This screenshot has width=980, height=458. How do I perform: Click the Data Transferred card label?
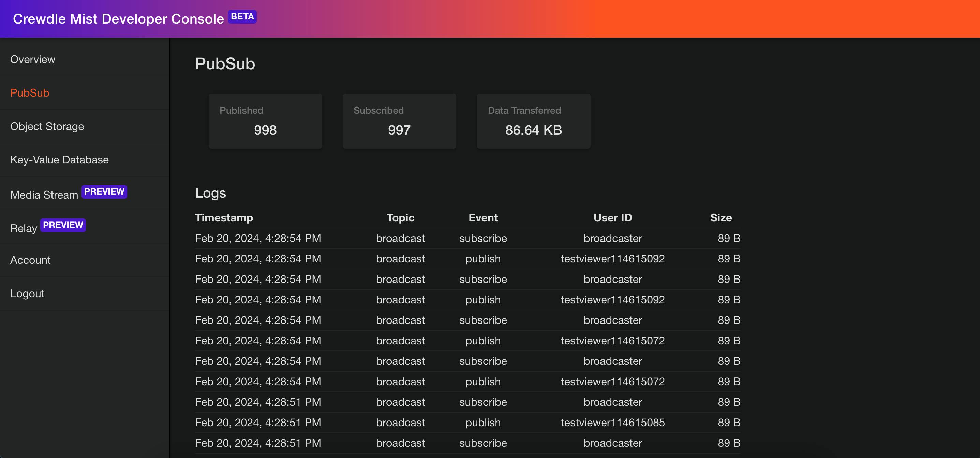[524, 111]
